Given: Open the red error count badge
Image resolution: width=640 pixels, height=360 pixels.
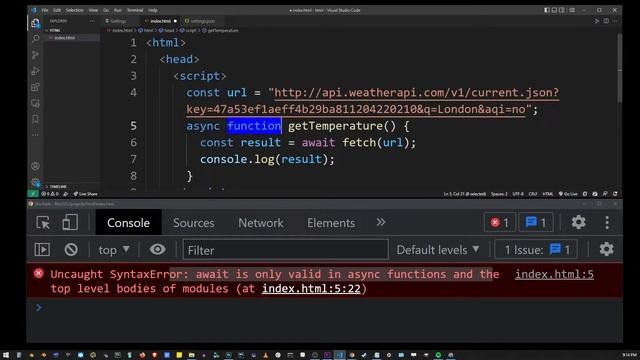Looking at the screenshot, I should (500, 222).
